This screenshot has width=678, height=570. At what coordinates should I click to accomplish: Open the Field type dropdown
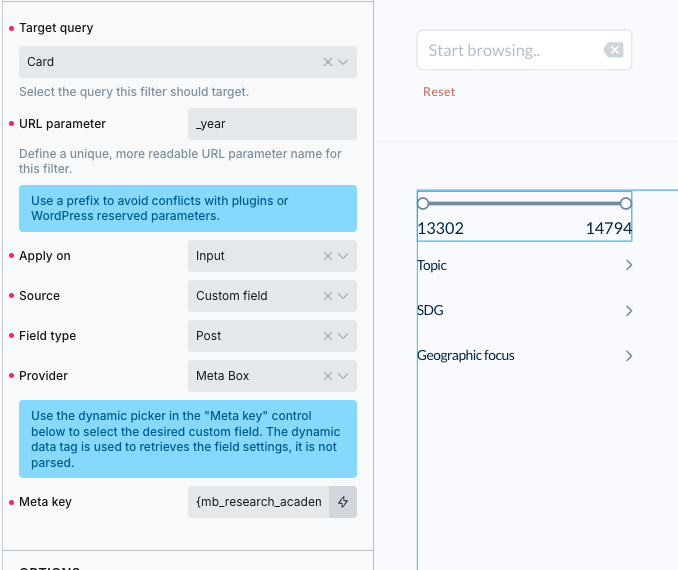pyautogui.click(x=344, y=336)
